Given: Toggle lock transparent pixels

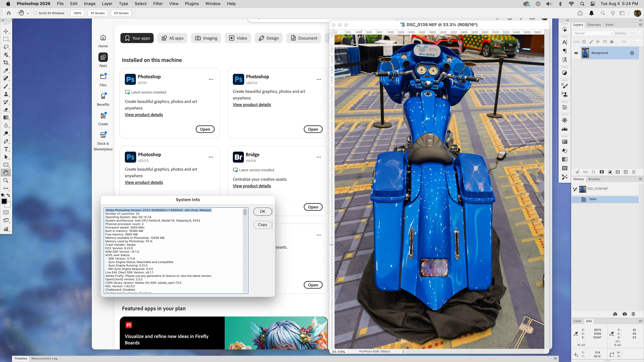Looking at the screenshot, I should coord(584,42).
